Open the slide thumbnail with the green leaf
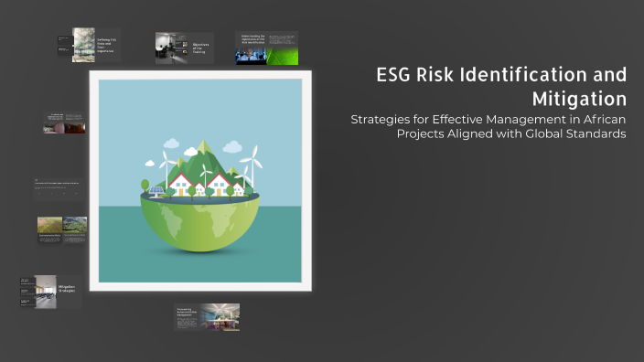The width and height of the screenshot is (644, 362). (x=266, y=48)
